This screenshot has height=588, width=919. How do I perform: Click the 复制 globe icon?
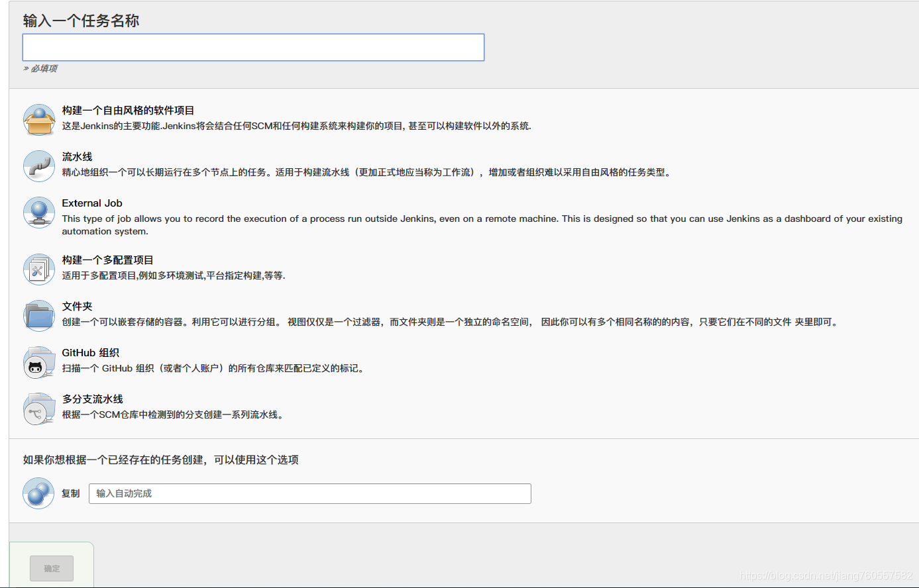click(x=38, y=493)
